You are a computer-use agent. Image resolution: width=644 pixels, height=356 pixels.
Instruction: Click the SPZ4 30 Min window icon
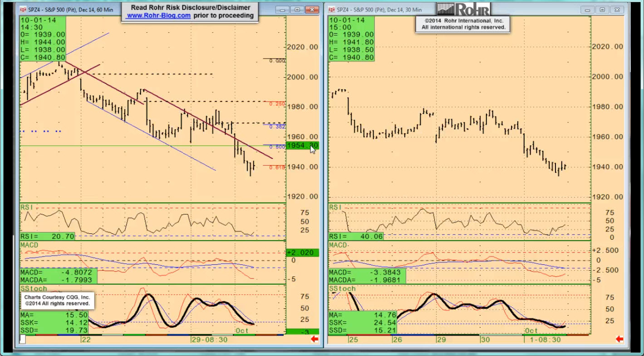click(332, 10)
